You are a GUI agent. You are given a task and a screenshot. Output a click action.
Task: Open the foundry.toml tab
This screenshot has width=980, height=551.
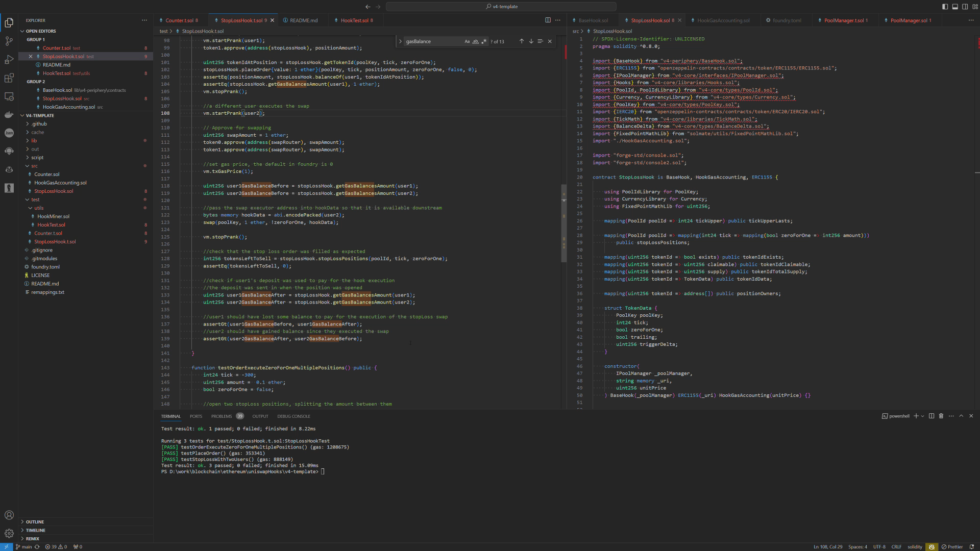(787, 20)
